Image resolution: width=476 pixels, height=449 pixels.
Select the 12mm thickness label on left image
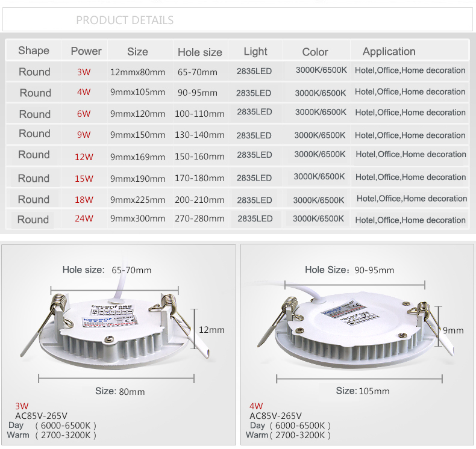tap(211, 330)
